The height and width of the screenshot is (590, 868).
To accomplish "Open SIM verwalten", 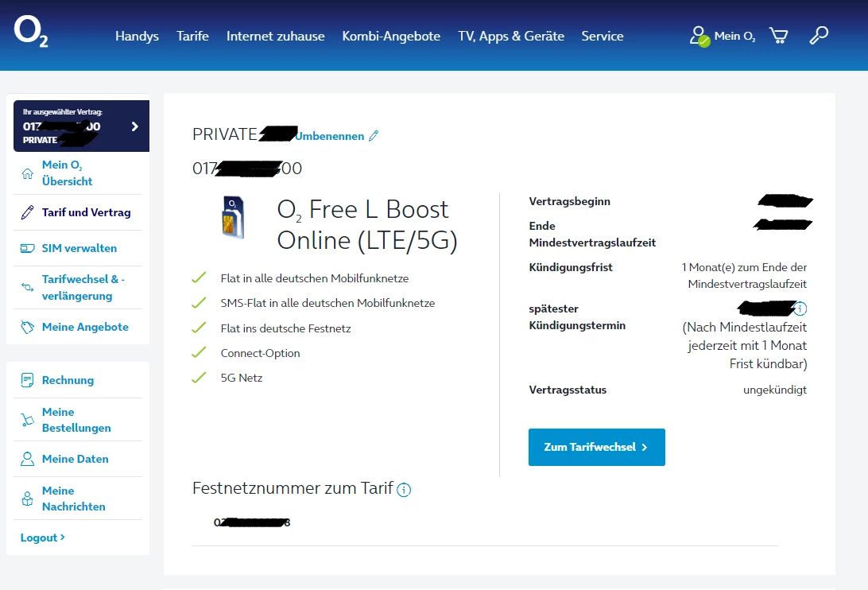I will tap(79, 248).
